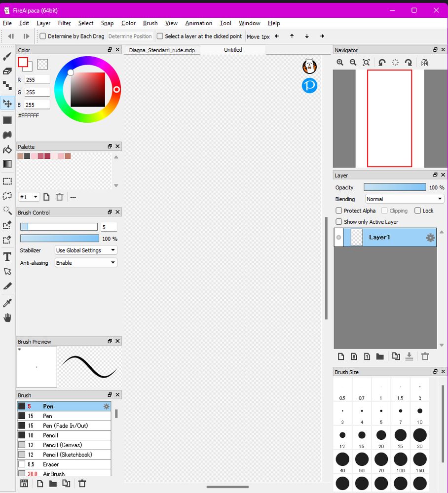
Task: Toggle Show only Active Layer checkbox
Action: (x=339, y=222)
